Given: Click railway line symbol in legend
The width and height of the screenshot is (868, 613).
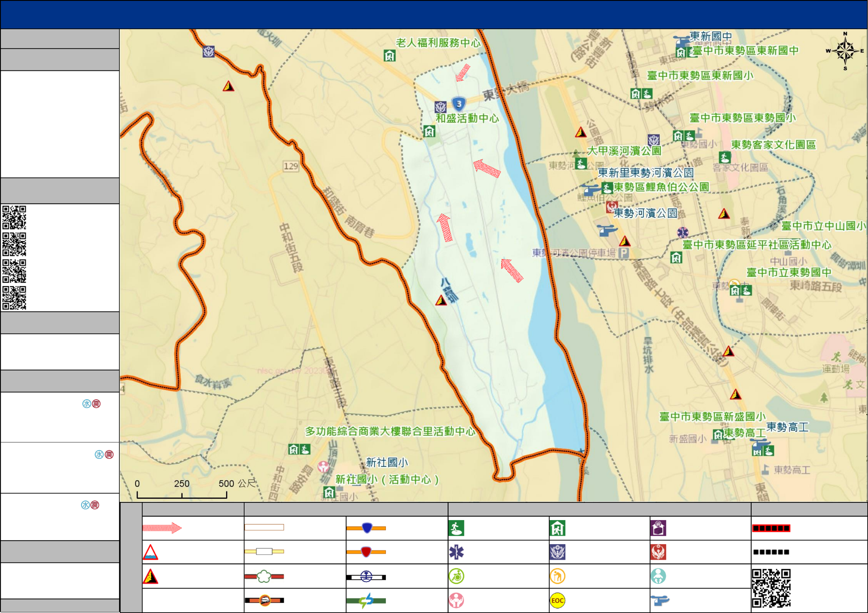Looking at the screenshot, I should (x=366, y=577).
